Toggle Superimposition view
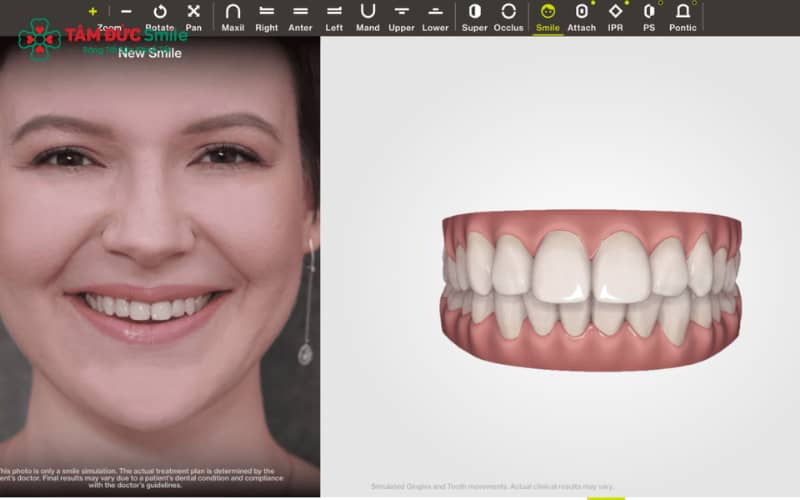The width and height of the screenshot is (800, 500). 475,15
